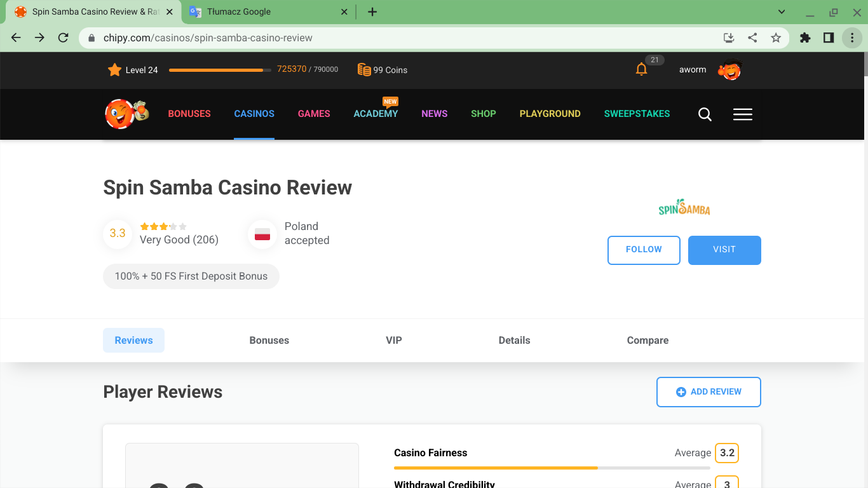Click the coins stack icon
Viewport: 868px width, 488px height.
(x=364, y=70)
